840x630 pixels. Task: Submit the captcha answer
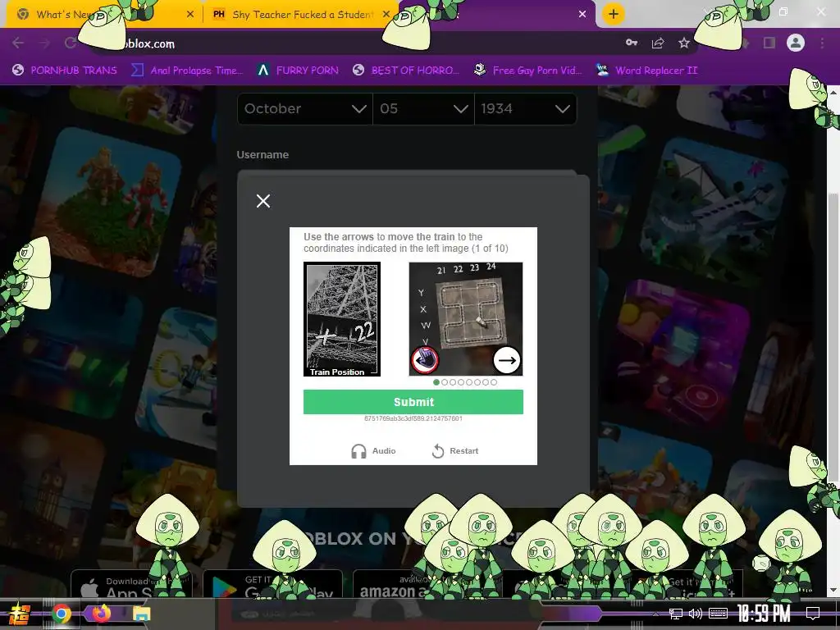click(x=413, y=402)
